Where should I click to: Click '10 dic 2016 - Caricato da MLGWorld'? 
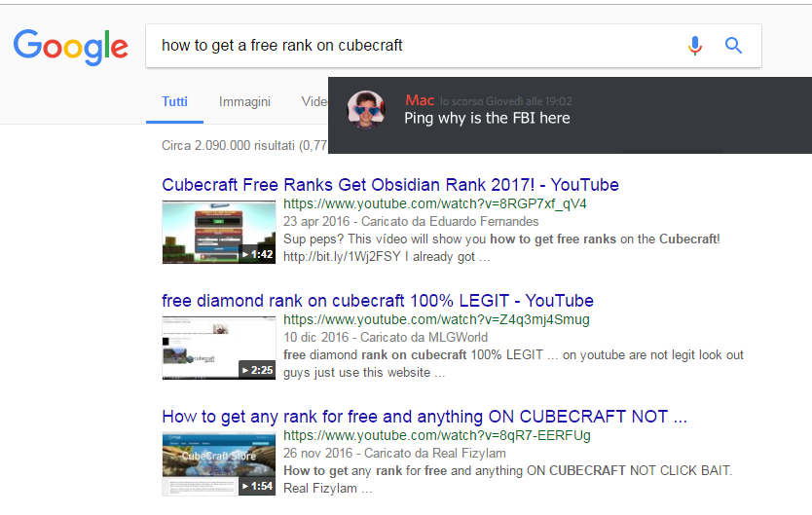point(386,338)
